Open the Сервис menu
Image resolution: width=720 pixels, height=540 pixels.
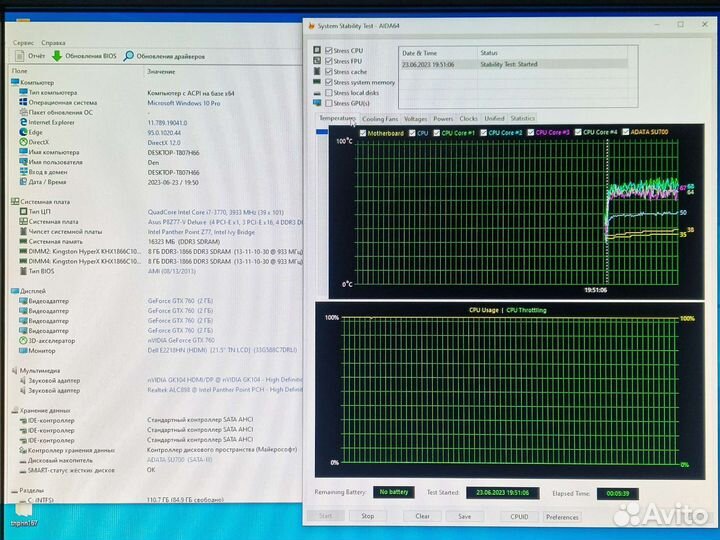(23, 43)
